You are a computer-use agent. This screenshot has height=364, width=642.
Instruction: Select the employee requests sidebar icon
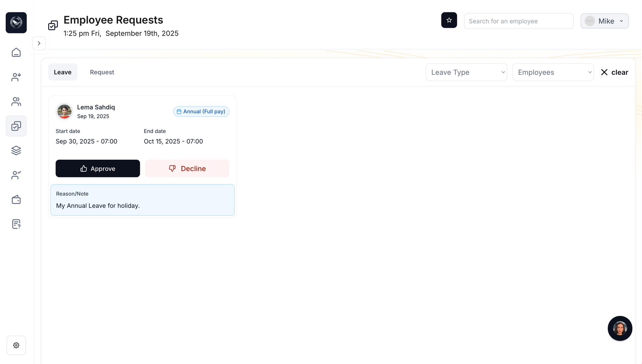(x=16, y=126)
